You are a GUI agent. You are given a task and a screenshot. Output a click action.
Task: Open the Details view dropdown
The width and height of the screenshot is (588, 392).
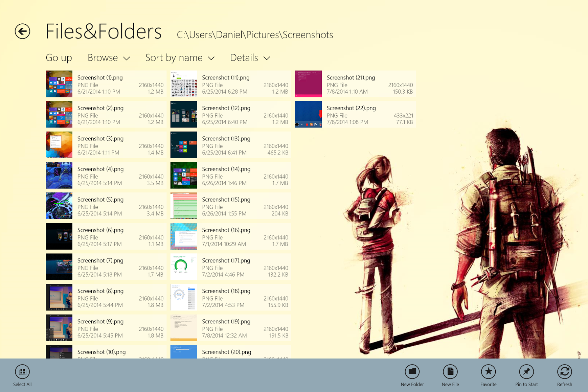250,58
